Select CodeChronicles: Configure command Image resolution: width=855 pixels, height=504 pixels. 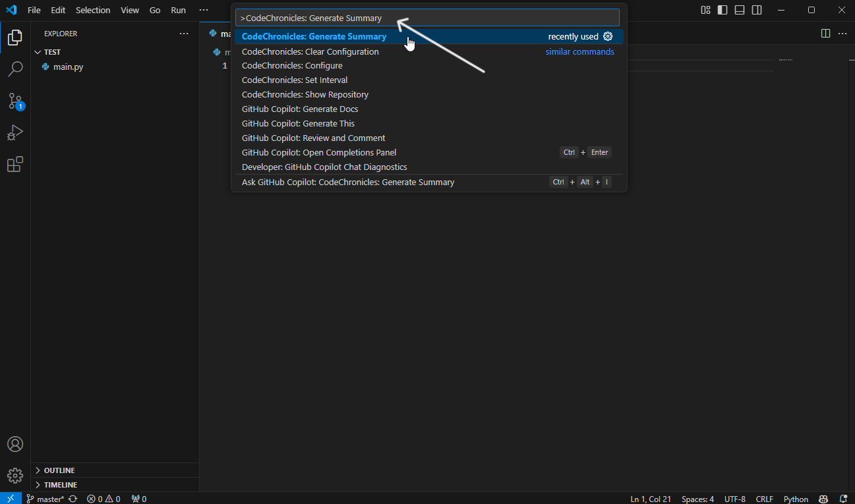tap(429, 66)
